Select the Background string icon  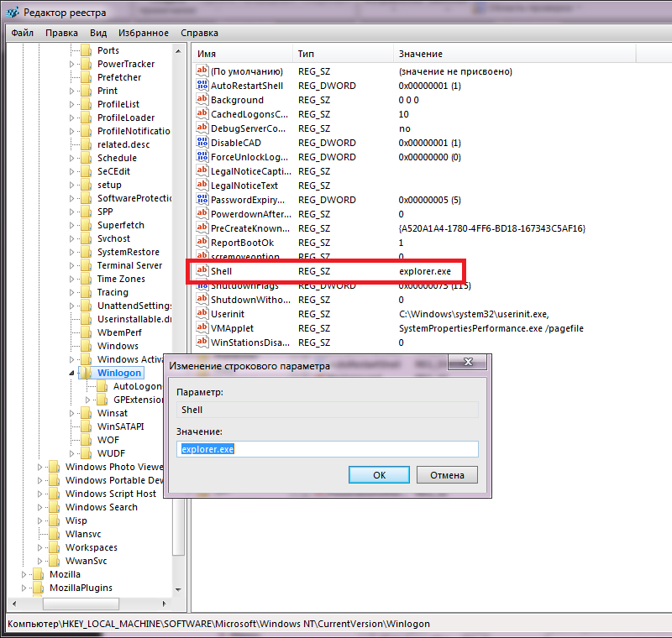tap(202, 99)
